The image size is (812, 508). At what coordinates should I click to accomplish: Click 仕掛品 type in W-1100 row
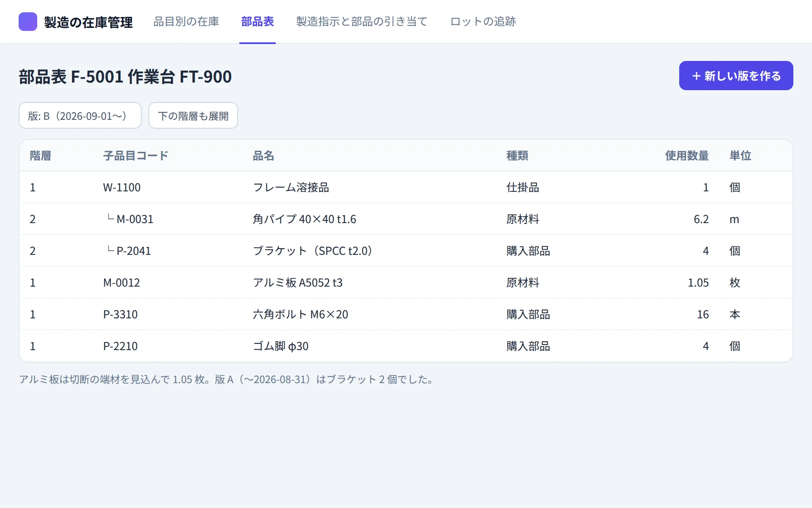[523, 188]
